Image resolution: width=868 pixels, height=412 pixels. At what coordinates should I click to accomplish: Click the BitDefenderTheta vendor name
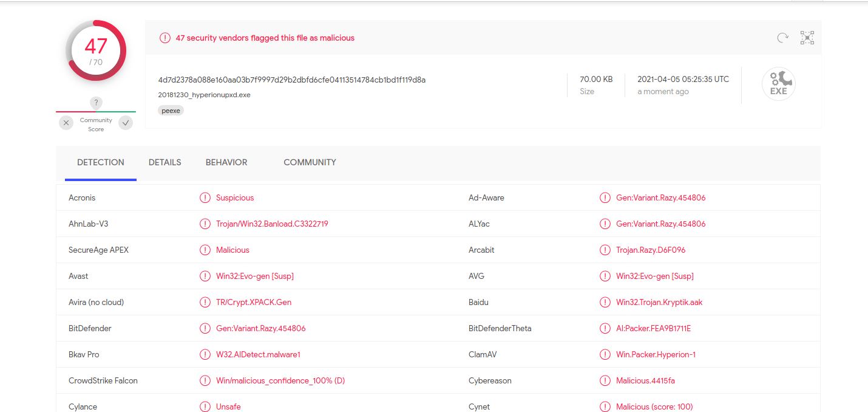[500, 328]
